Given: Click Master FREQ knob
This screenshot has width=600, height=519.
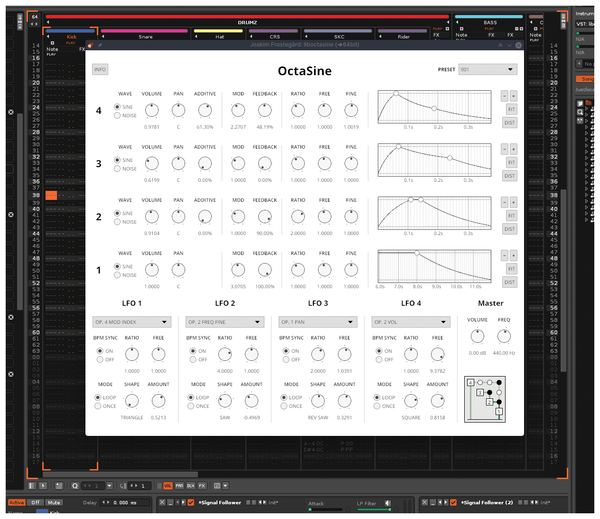Looking at the screenshot, I should pos(504,336).
